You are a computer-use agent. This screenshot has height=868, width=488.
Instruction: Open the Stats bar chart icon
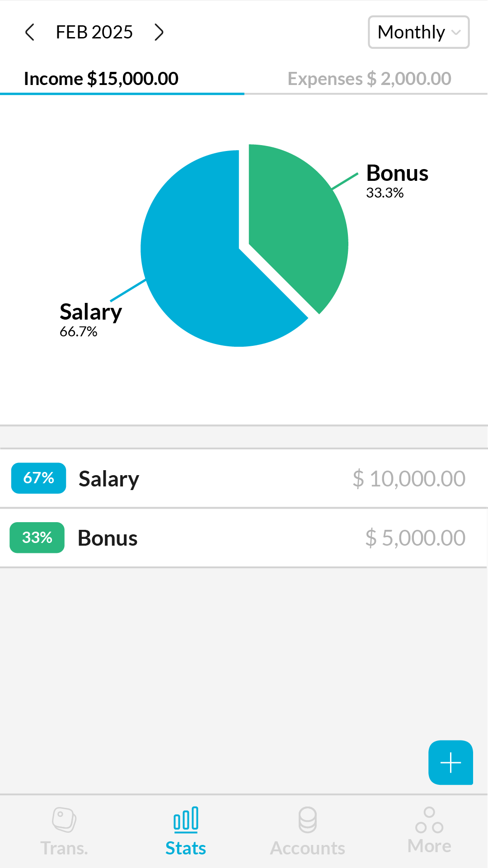click(x=186, y=820)
